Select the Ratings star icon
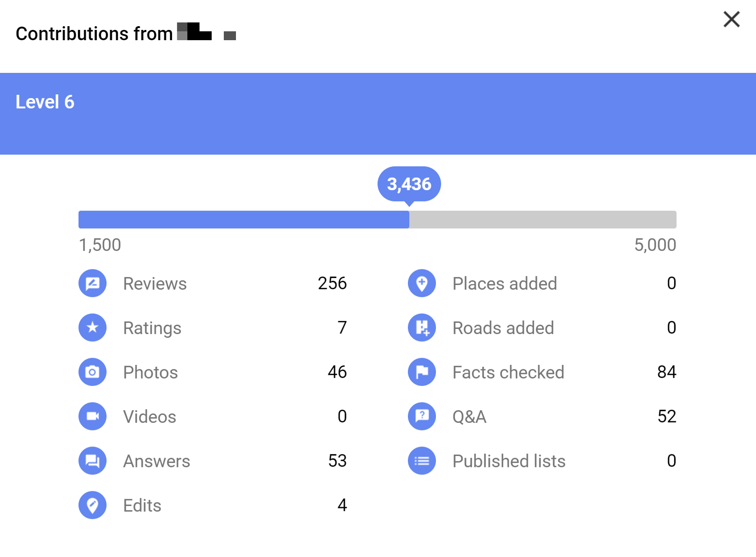Image resolution: width=756 pixels, height=557 pixels. tap(92, 328)
